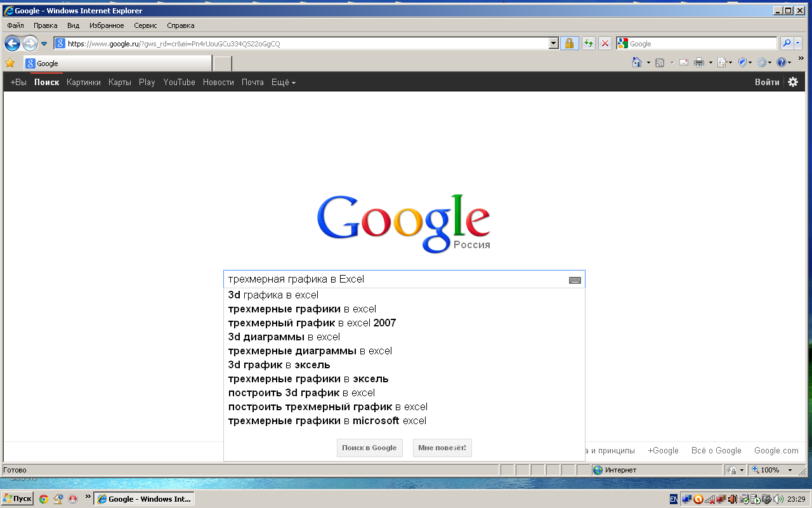Print the page with printer icon
This screenshot has height=508, width=812.
click(699, 62)
